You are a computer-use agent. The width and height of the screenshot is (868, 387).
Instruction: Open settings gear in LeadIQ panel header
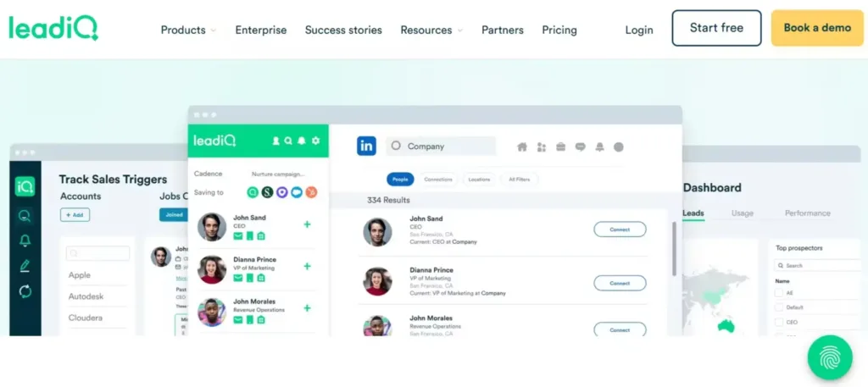(315, 141)
